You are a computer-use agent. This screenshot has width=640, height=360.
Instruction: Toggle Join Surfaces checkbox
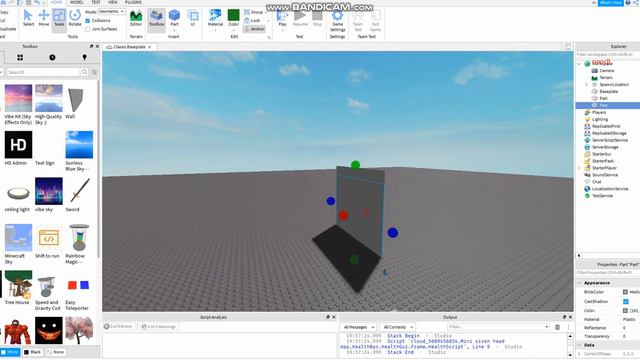pyautogui.click(x=88, y=29)
